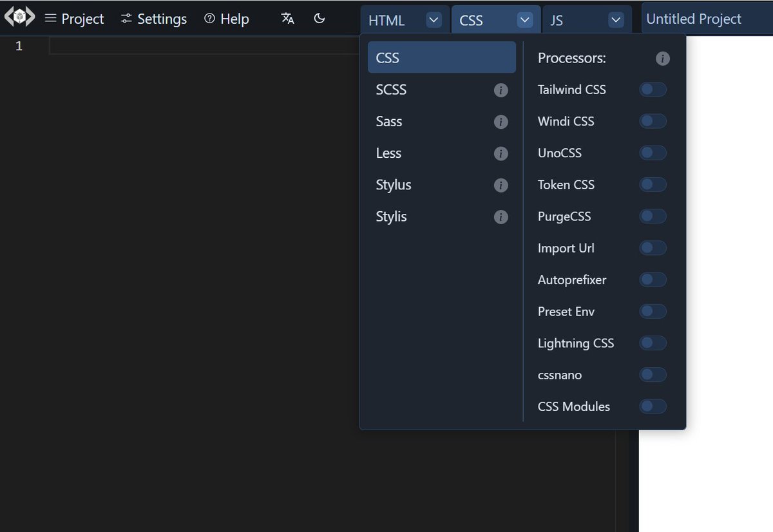Click line number 1 in gutter
The height and width of the screenshot is (532, 773).
tap(19, 46)
